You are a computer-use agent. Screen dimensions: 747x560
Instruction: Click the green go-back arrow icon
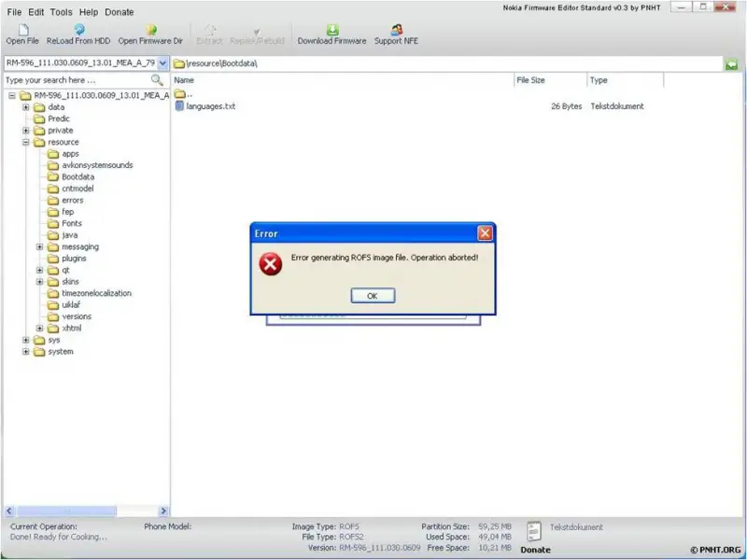732,63
